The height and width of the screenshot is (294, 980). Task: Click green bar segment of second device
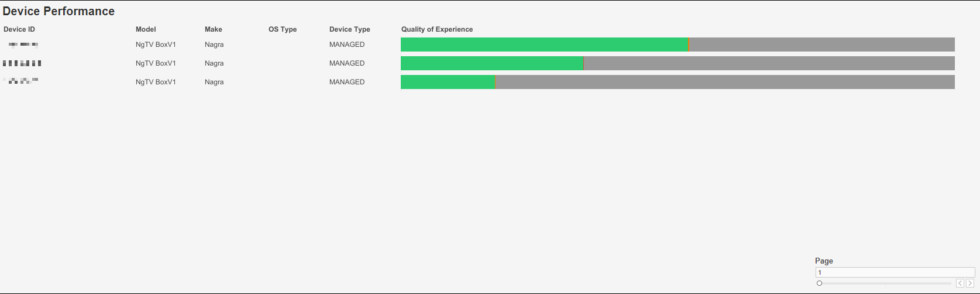[x=492, y=63]
